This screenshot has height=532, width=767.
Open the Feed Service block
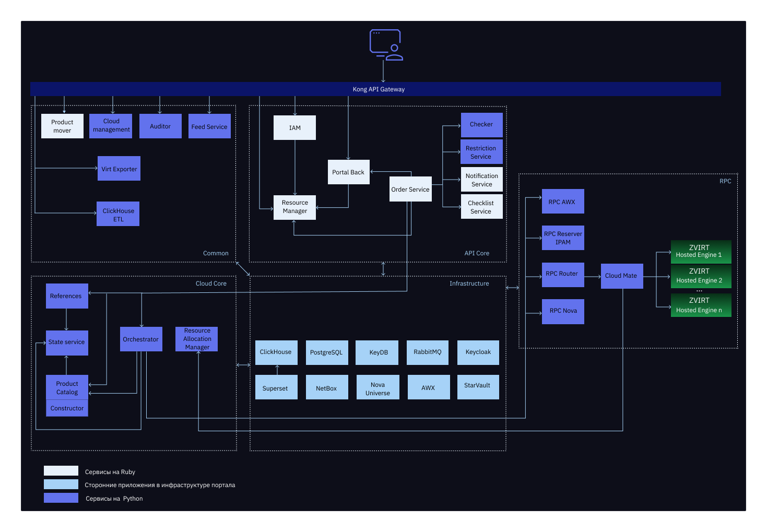pos(209,126)
